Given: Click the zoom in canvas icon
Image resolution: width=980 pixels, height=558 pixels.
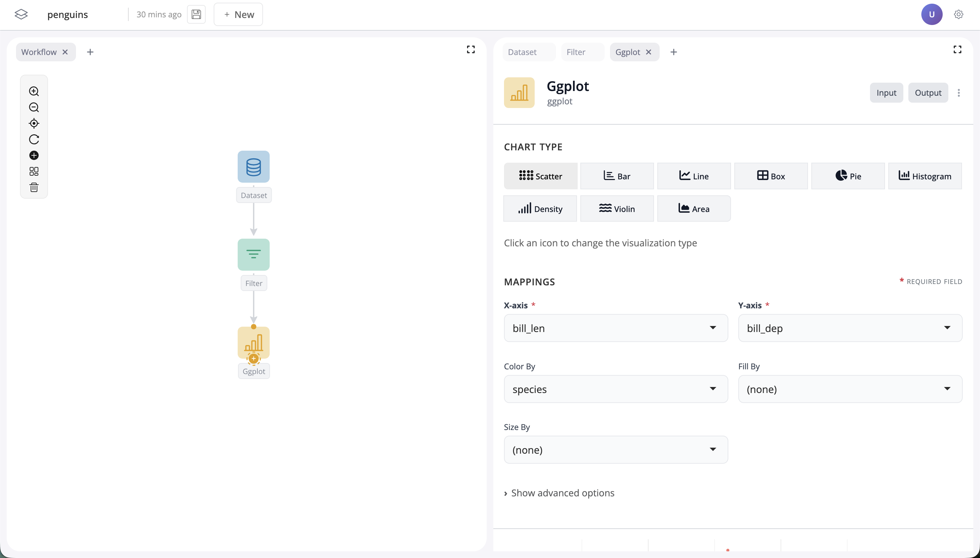Looking at the screenshot, I should click(x=34, y=91).
